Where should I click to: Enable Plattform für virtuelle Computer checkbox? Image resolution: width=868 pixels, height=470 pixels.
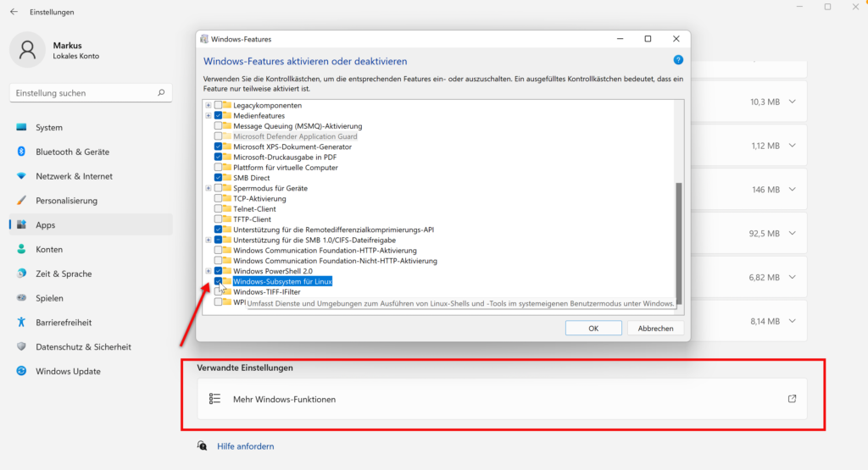coord(218,168)
